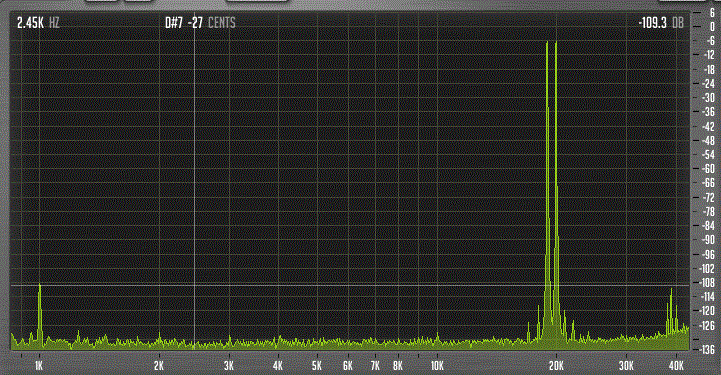Click the -109.3 DB level readout

click(x=661, y=23)
